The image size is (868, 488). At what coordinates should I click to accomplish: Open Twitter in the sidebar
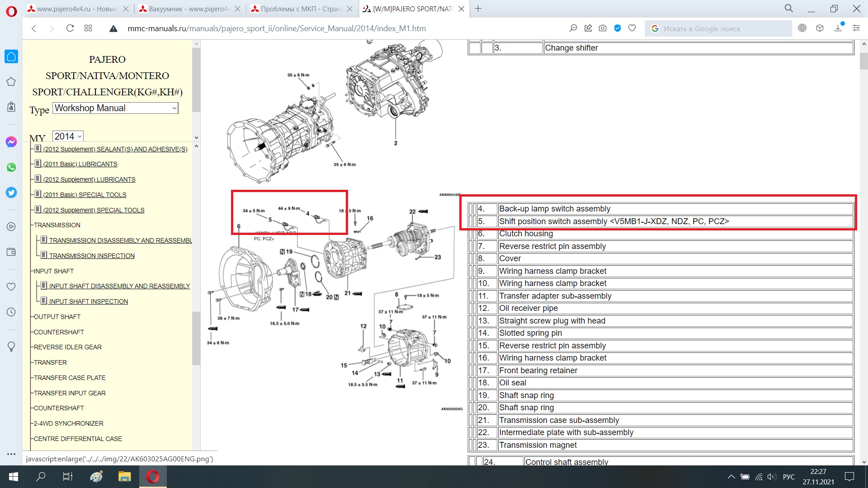coord(11,192)
